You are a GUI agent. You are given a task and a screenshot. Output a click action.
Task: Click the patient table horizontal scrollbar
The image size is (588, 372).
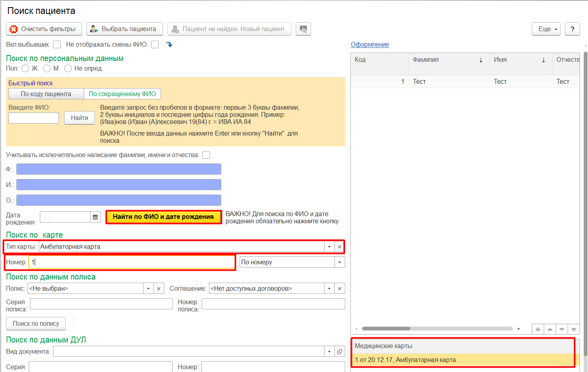[386, 329]
